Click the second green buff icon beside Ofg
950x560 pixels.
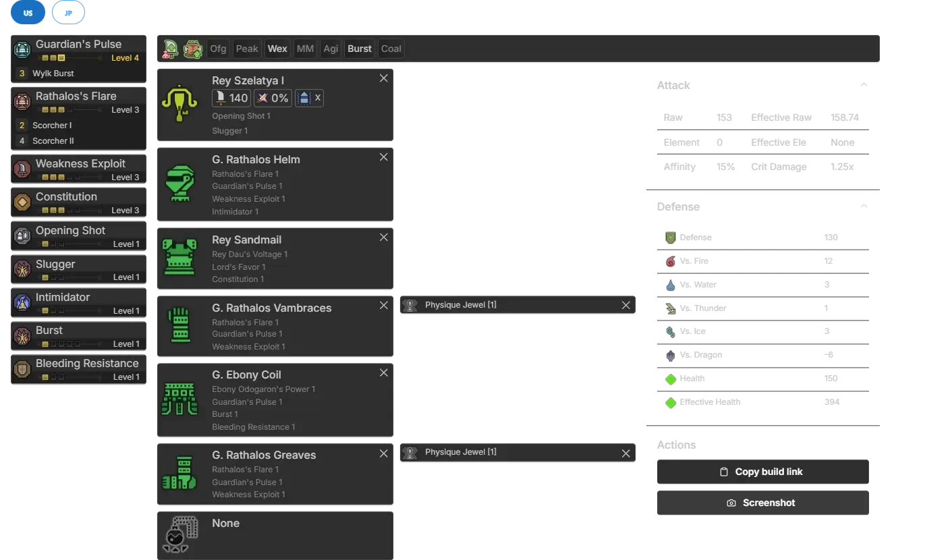[193, 49]
